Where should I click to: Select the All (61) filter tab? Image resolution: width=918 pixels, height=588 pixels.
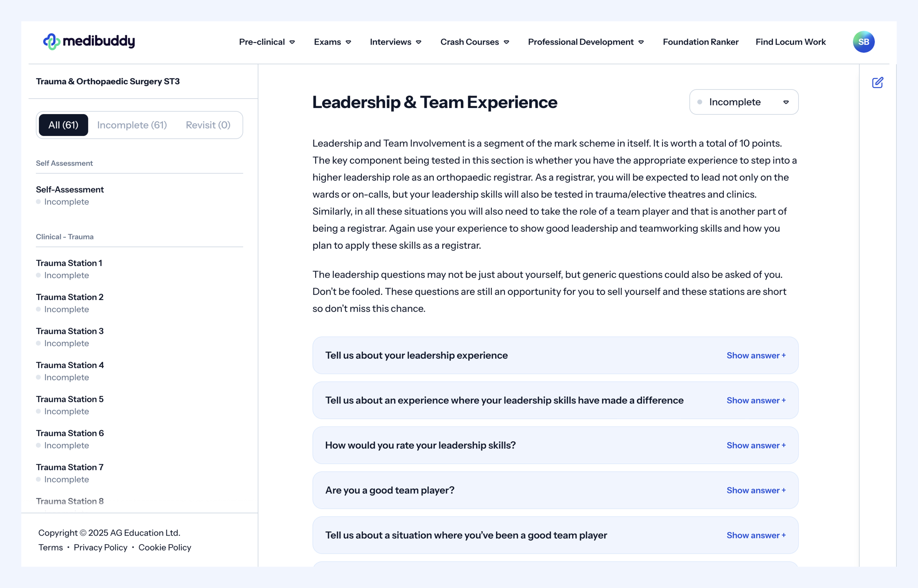point(63,125)
